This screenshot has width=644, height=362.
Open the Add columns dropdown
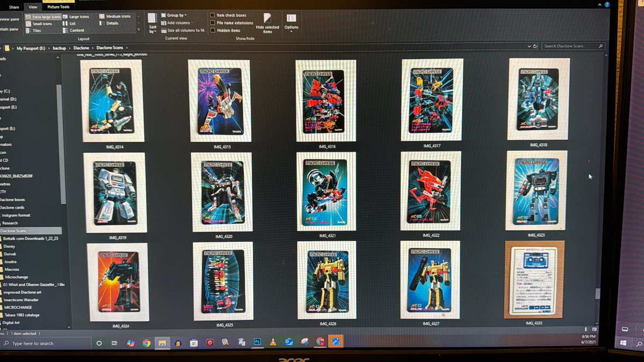176,23
